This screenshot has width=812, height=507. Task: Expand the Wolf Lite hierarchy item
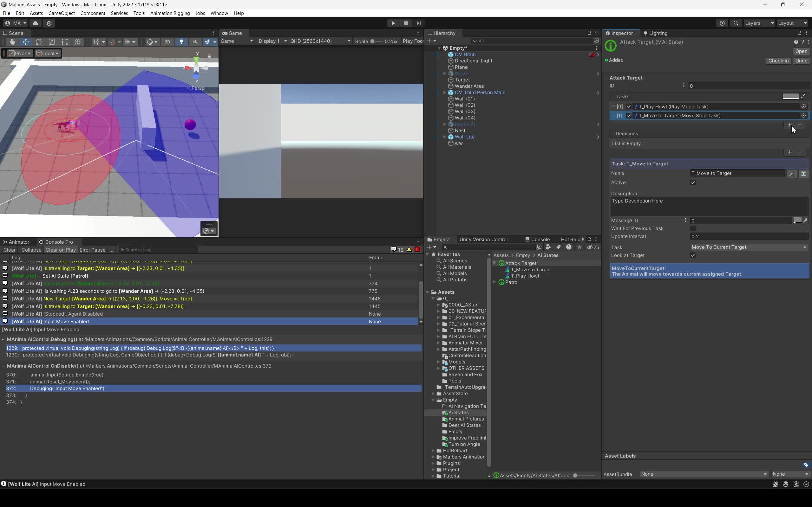tap(445, 137)
